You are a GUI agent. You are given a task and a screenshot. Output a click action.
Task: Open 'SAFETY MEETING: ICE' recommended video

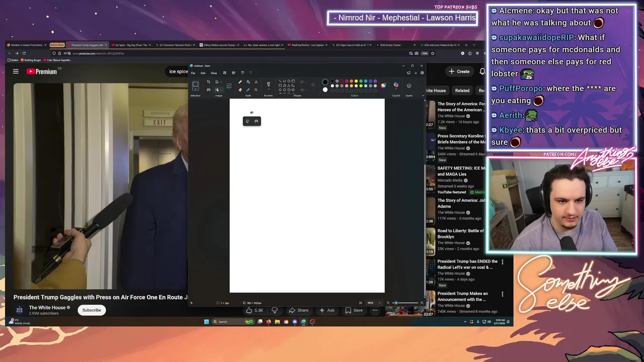point(461,171)
